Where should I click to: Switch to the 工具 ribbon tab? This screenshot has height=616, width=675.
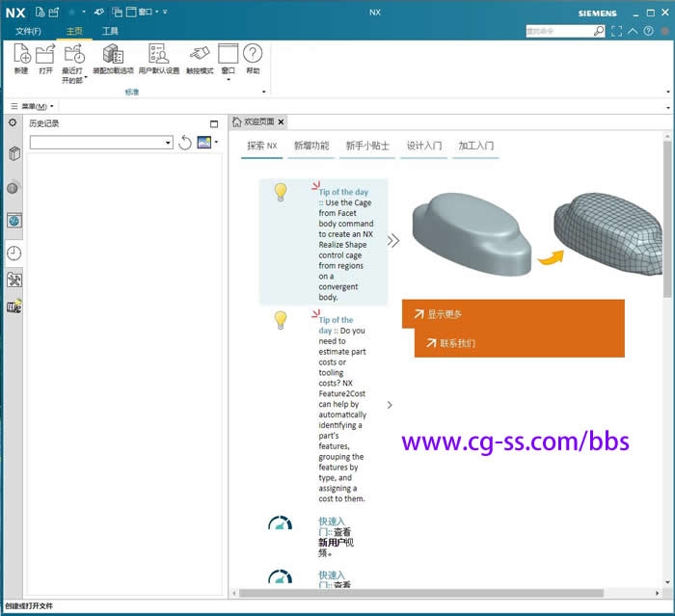click(x=111, y=31)
